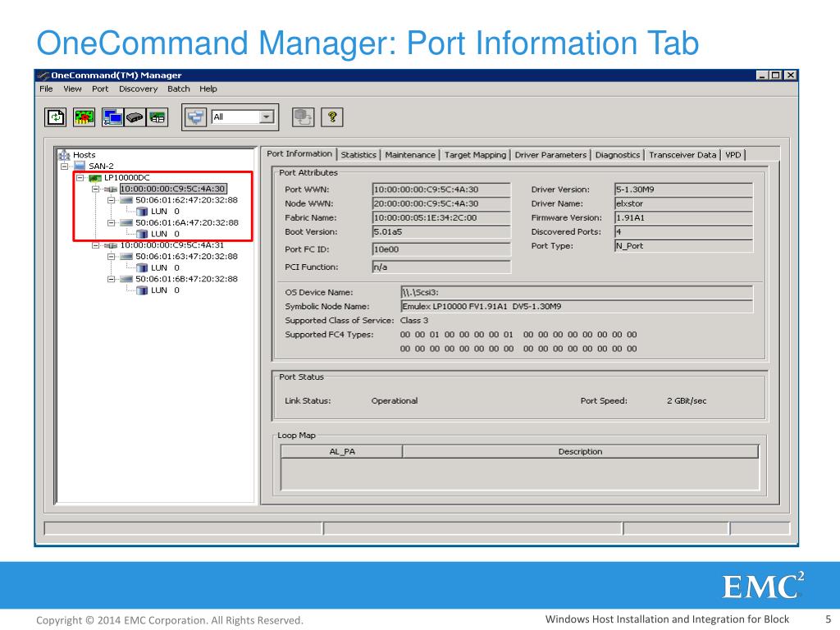Select the Port Information tab
Screen dimensions: 840x630
coord(299,153)
